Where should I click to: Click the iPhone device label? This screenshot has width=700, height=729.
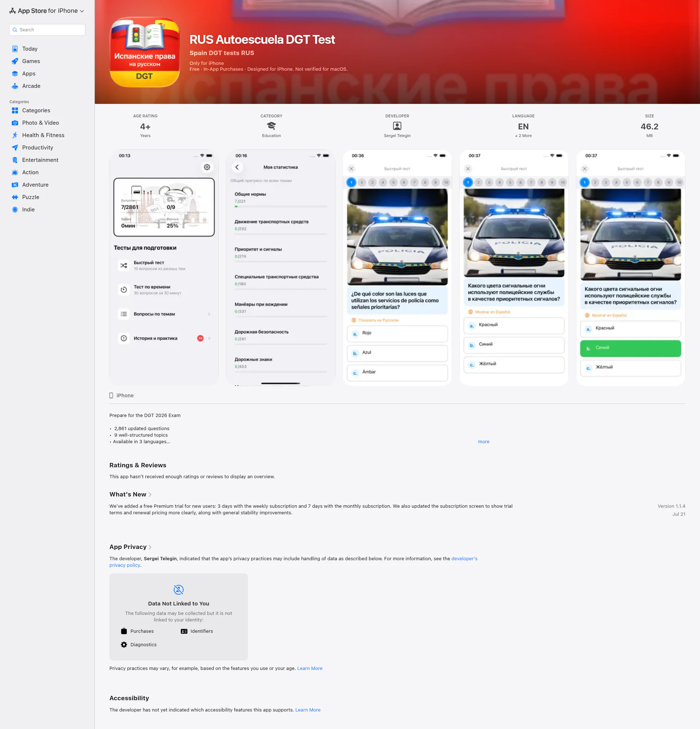point(125,395)
